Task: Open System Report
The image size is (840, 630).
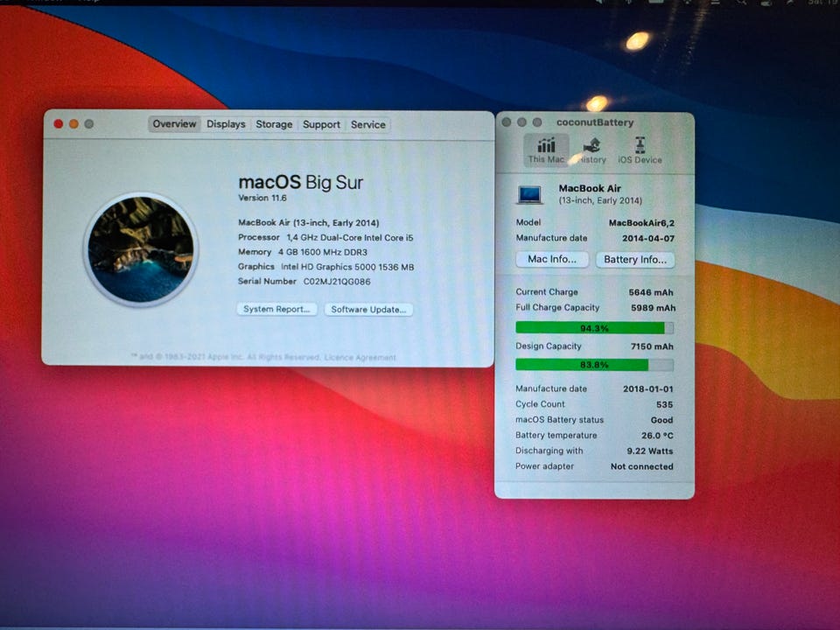Action: pos(277,309)
